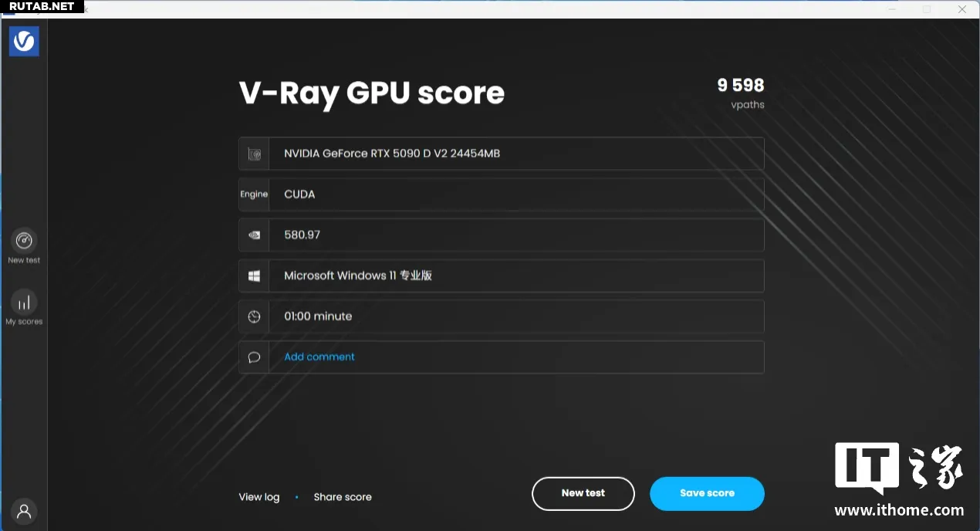Maximize the benchmark window
The height and width of the screenshot is (531, 980).
[x=927, y=9]
